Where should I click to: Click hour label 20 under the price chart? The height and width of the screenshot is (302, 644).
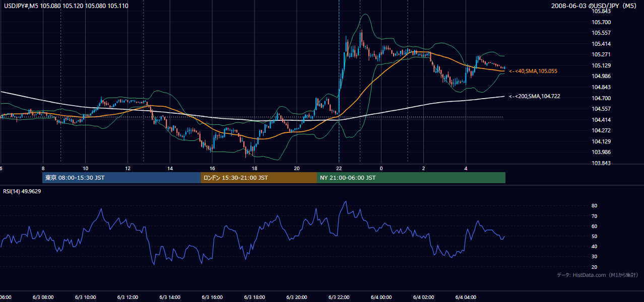297,169
